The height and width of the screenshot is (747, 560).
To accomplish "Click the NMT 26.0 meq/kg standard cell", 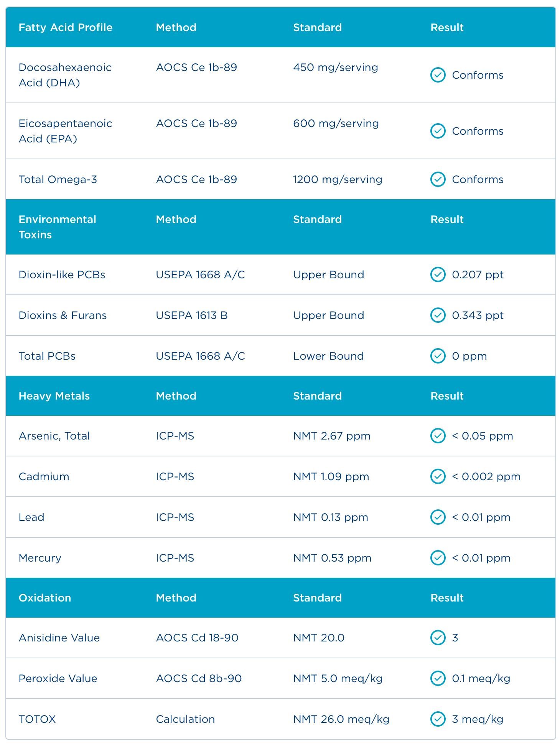I will 341,719.
